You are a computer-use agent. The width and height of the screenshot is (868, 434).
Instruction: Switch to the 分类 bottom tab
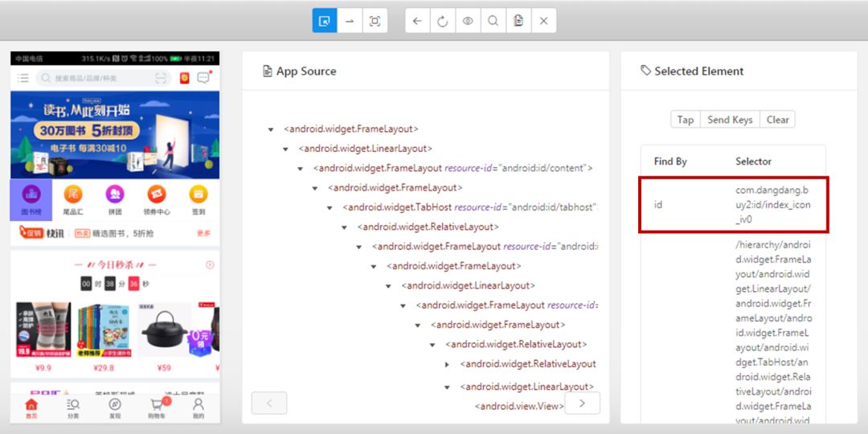tap(73, 408)
